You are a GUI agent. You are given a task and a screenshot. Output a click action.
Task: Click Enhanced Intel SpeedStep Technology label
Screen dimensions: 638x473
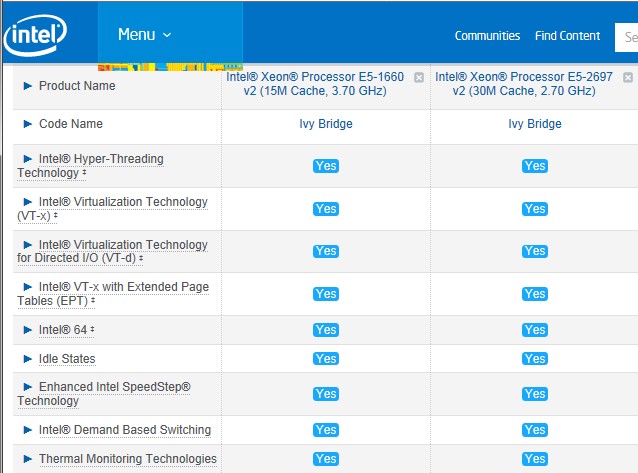[x=104, y=394]
